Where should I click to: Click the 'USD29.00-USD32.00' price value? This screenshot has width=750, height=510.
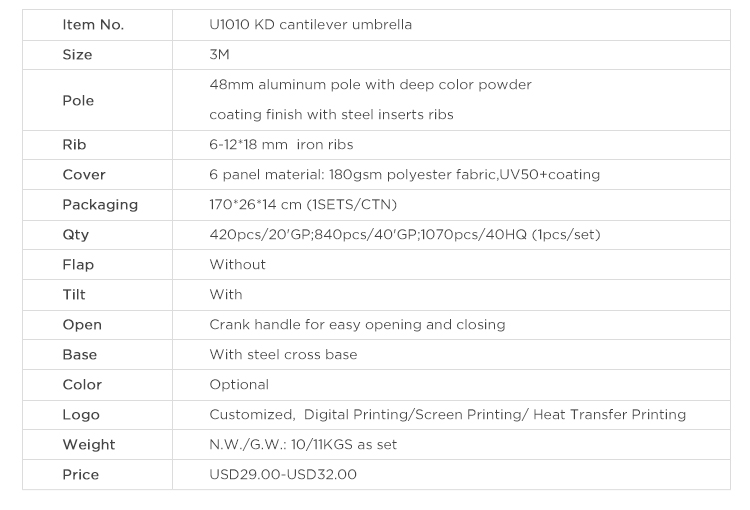pos(283,475)
